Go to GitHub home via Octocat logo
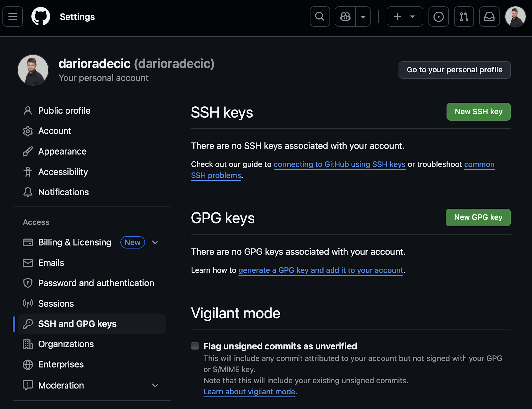532x409 pixels. 41,17
